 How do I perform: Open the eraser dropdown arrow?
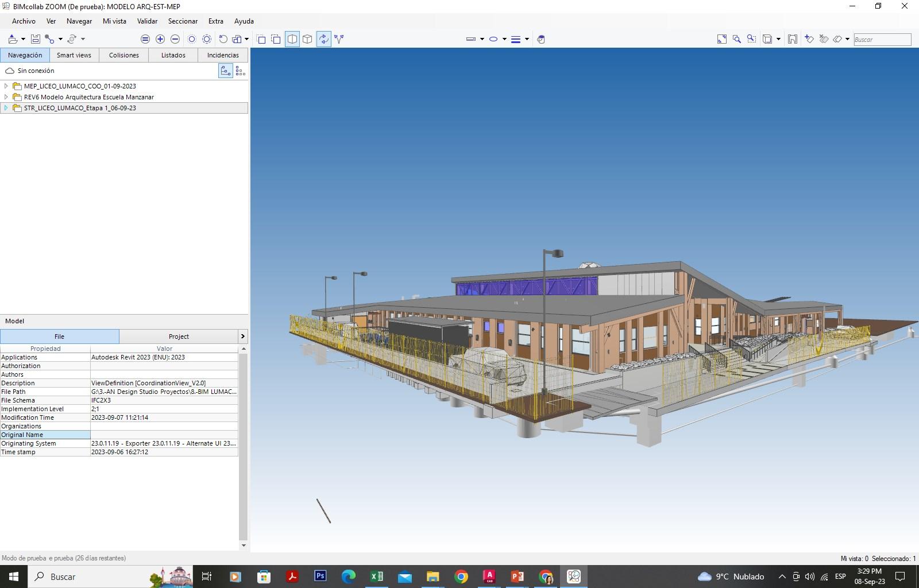847,39
